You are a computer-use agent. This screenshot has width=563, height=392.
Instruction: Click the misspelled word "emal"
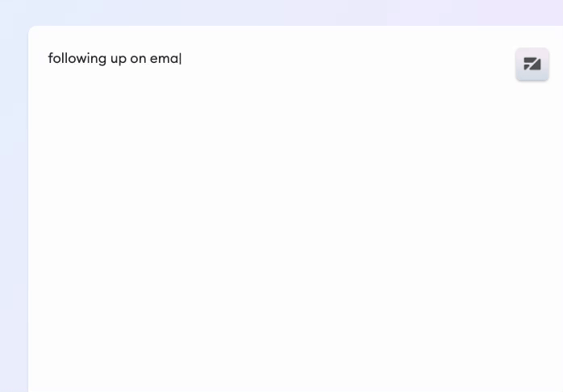(x=165, y=59)
